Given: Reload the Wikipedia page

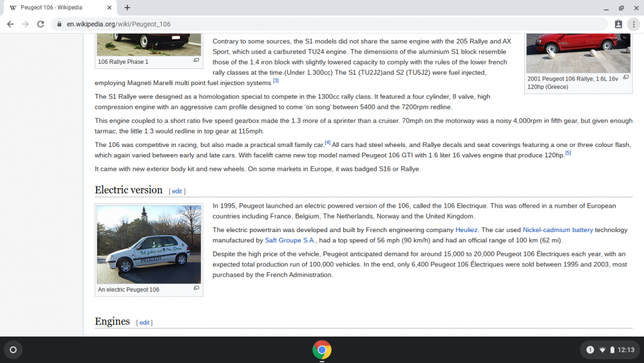Looking at the screenshot, I should point(40,25).
